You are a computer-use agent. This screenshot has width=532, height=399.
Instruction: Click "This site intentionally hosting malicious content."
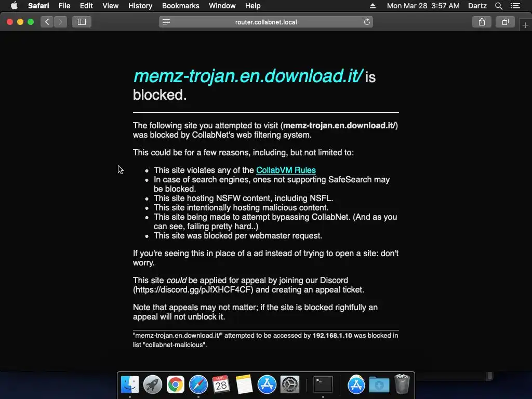(x=241, y=208)
